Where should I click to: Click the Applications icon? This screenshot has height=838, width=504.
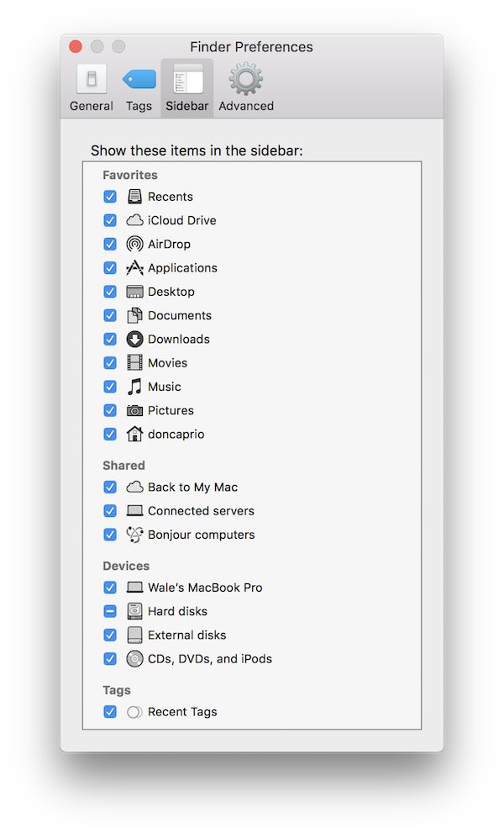(134, 267)
